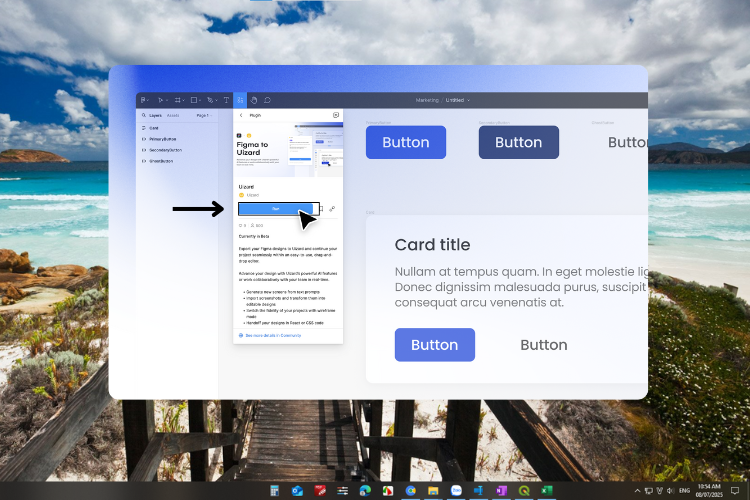Image resolution: width=750 pixels, height=500 pixels.
Task: Click the Card title text
Action: (432, 244)
